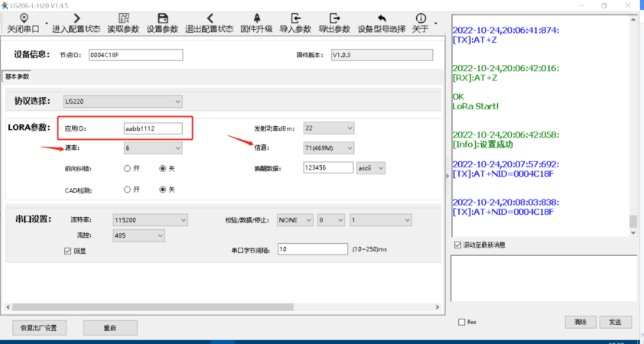This screenshot has height=344, width=644.
Task: Click the 应用ID input field
Action: pos(153,128)
